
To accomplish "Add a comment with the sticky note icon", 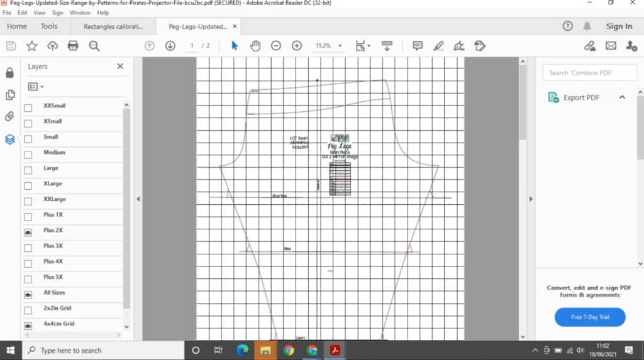I will click(x=418, y=46).
